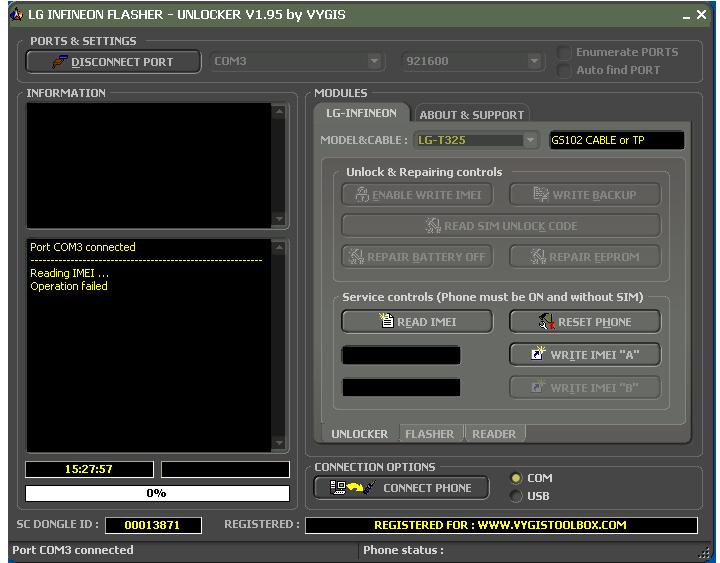Viewport: 720px width, 563px height.
Task: Click the "Port COM3 connected" log line
Action: tap(83, 247)
